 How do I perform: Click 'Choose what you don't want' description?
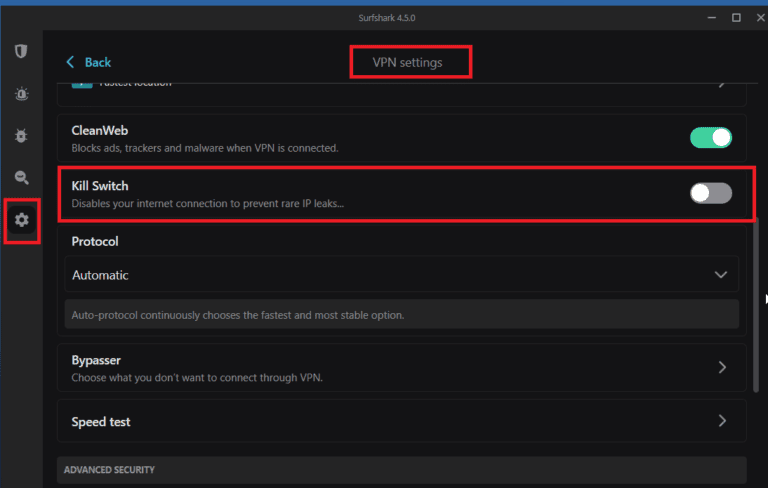click(x=197, y=378)
